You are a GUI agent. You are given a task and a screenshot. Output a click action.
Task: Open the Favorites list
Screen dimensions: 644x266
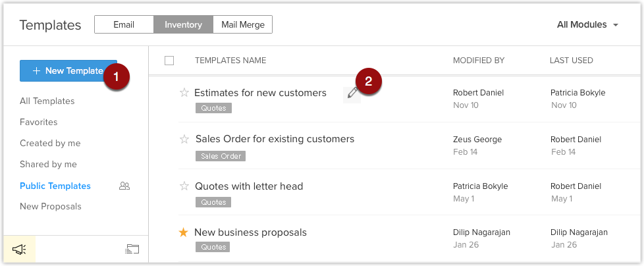(x=39, y=122)
